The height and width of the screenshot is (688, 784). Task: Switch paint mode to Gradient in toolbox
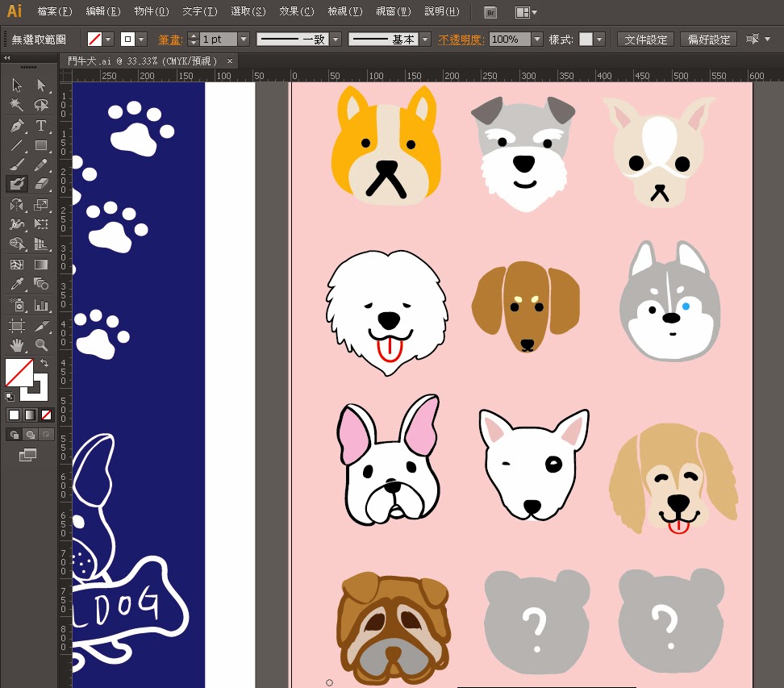point(30,415)
